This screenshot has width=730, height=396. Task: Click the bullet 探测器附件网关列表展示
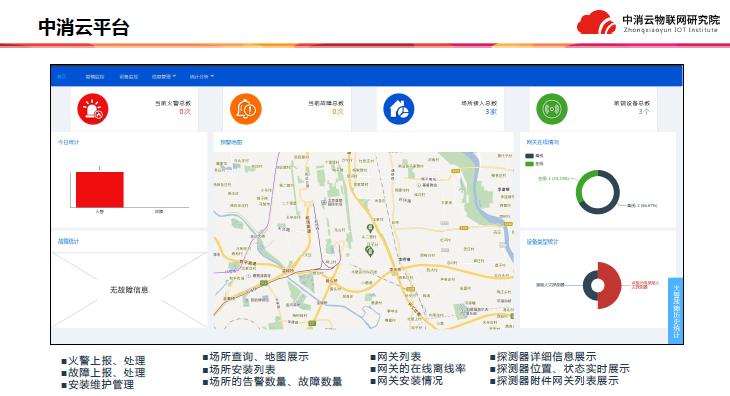coord(554,381)
